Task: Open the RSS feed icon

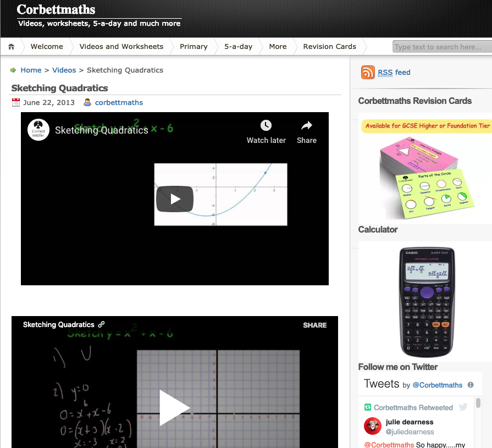Action: coord(367,72)
